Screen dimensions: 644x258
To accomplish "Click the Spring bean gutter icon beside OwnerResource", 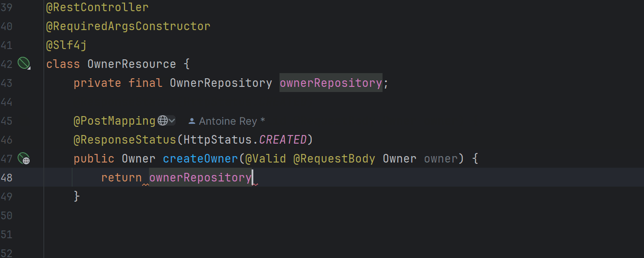I will click(24, 64).
